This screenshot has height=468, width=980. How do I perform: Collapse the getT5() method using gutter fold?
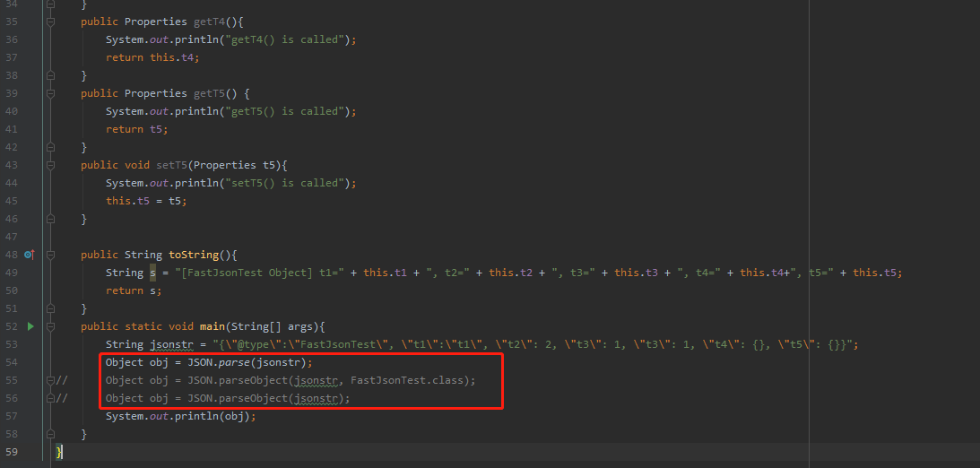pos(50,94)
